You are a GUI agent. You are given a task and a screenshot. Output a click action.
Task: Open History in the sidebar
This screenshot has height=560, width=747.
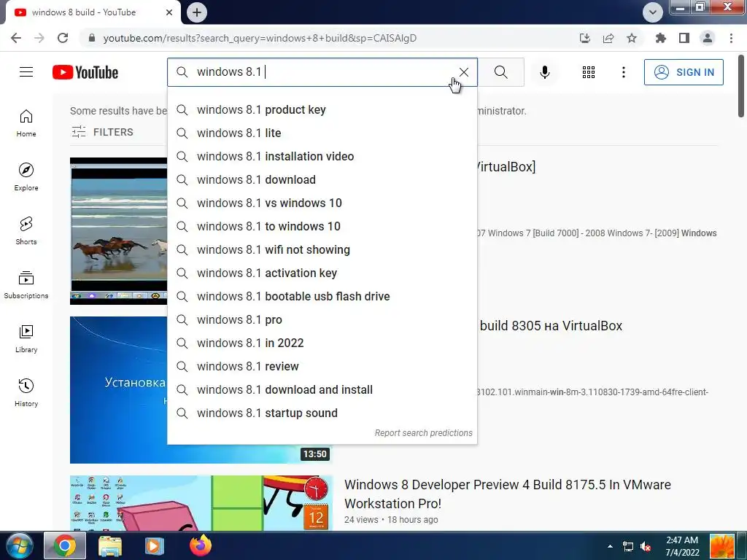tap(26, 392)
